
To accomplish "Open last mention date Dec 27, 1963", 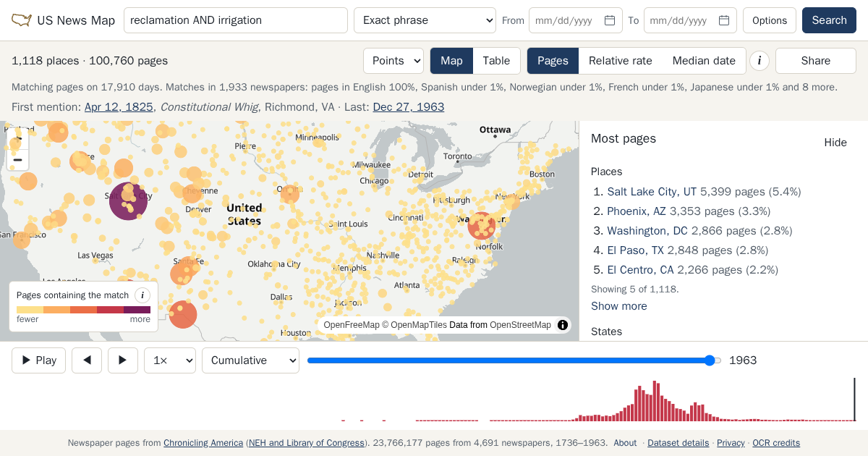I will click(x=409, y=107).
